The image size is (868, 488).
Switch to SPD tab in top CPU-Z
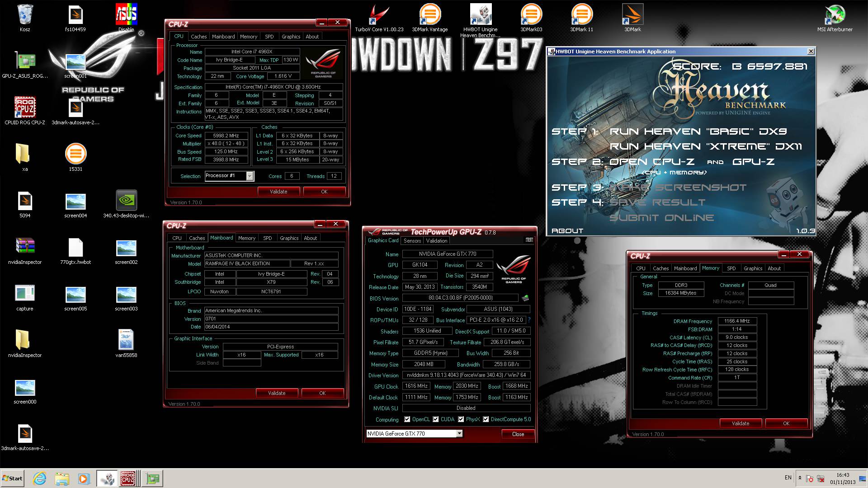click(269, 37)
